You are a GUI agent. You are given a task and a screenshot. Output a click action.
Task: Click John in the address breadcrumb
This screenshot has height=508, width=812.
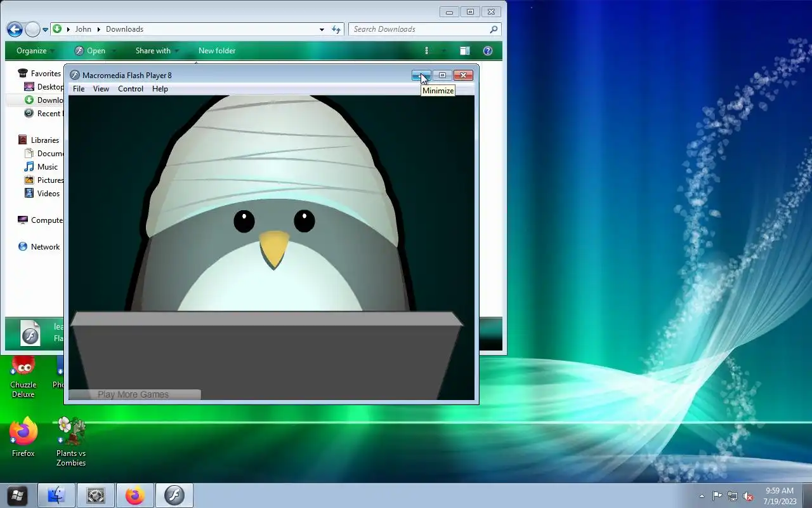(83, 29)
